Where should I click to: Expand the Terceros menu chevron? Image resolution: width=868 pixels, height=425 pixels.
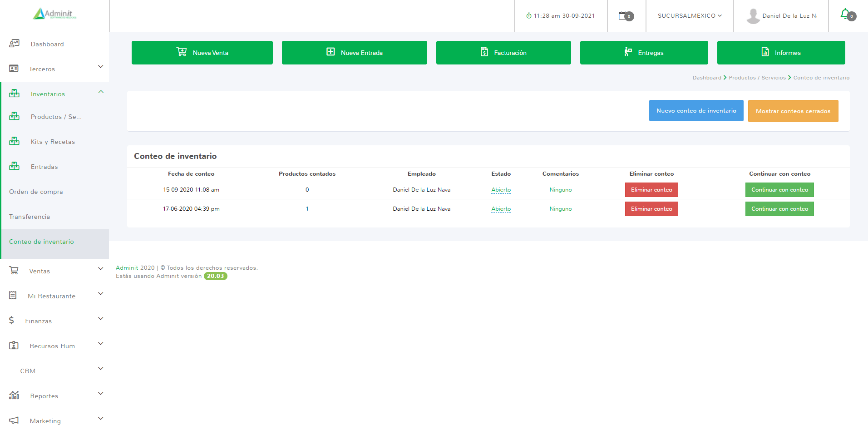click(x=101, y=67)
